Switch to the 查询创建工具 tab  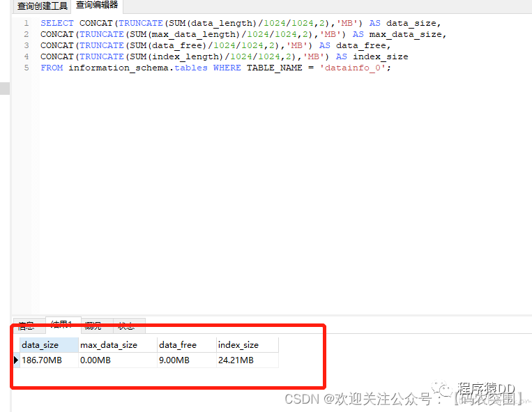(x=42, y=6)
